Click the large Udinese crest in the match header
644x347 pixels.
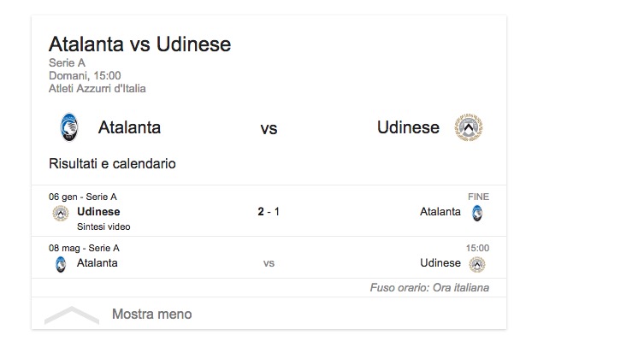coord(468,128)
